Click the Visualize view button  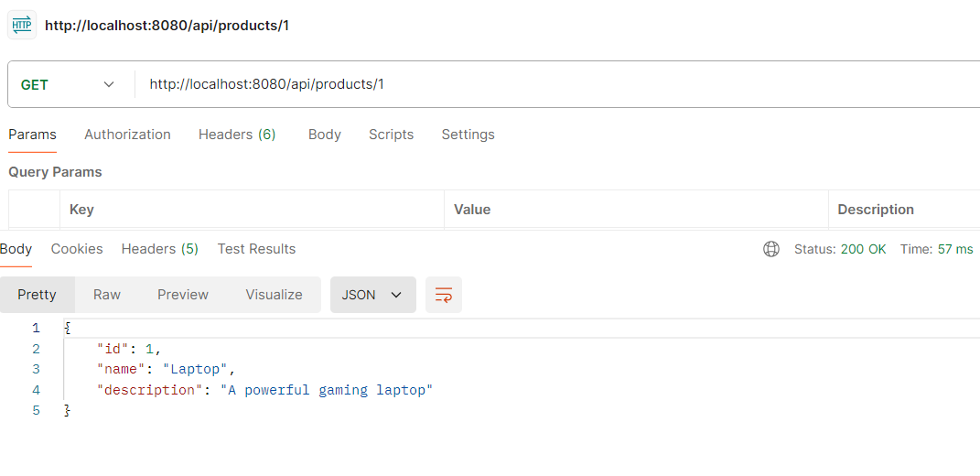tap(274, 295)
